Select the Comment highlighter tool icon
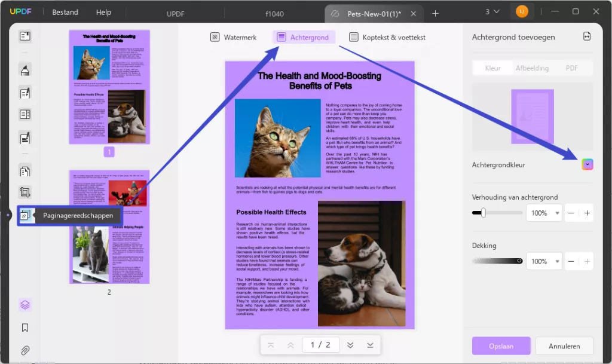This screenshot has height=364, width=612. click(25, 70)
